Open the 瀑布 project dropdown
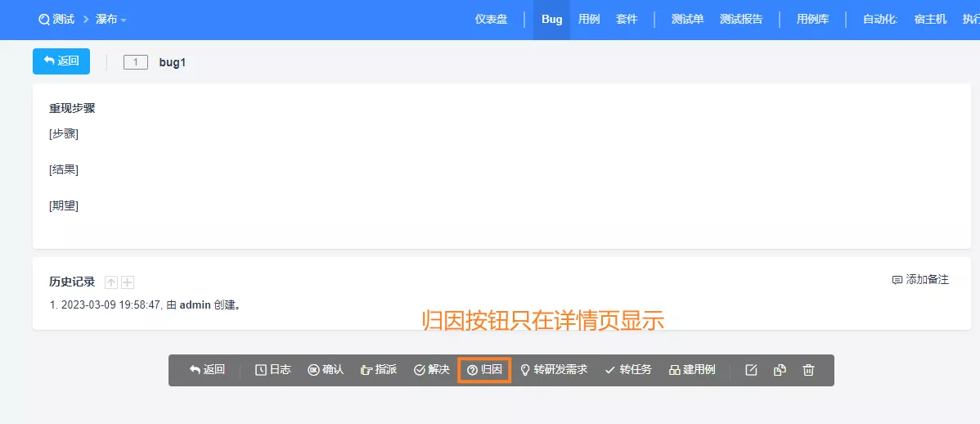Image resolution: width=980 pixels, height=424 pixels. tap(111, 20)
